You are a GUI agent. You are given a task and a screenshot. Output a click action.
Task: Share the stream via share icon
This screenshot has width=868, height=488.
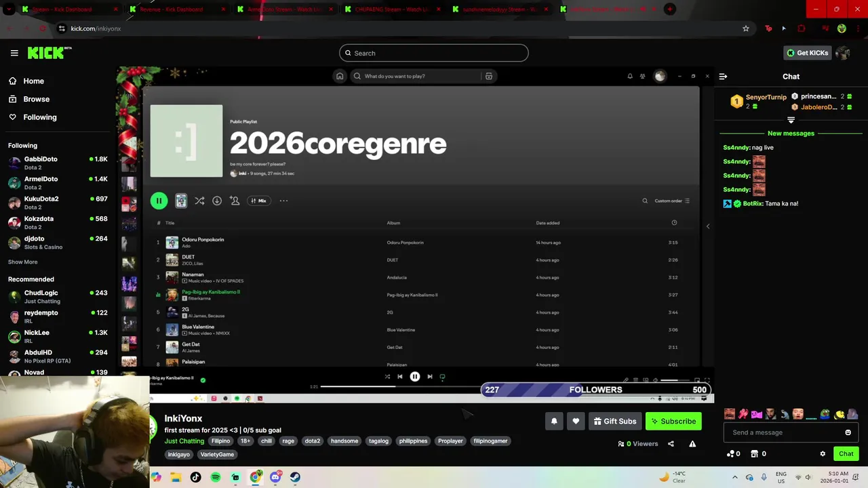(671, 444)
